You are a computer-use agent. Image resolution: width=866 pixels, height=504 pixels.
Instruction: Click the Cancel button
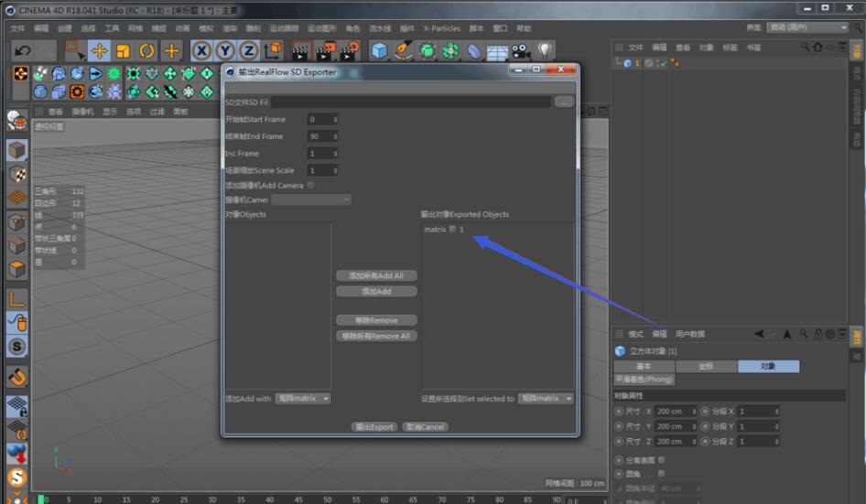click(x=426, y=427)
